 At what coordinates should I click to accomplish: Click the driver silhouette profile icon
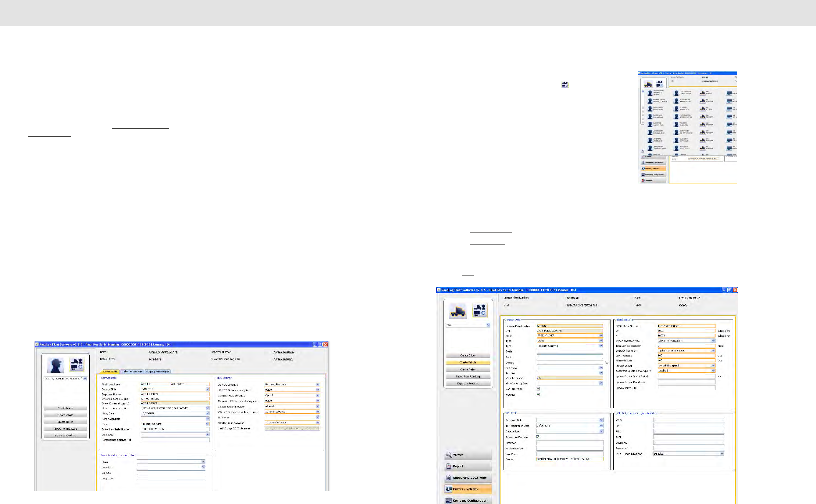coord(55,365)
